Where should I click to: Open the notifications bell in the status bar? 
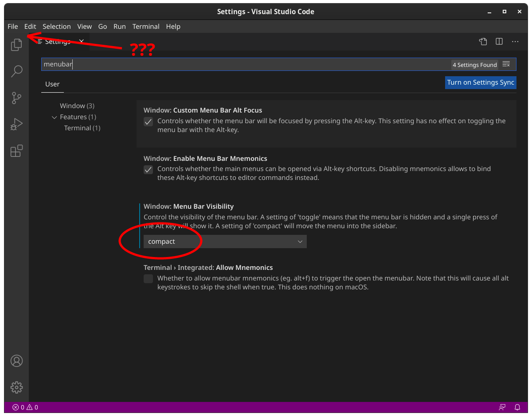517,407
